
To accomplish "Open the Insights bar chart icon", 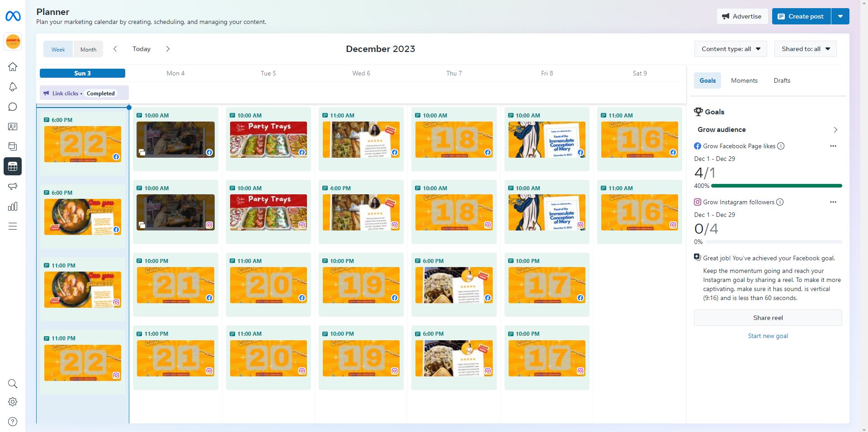I will (x=13, y=207).
